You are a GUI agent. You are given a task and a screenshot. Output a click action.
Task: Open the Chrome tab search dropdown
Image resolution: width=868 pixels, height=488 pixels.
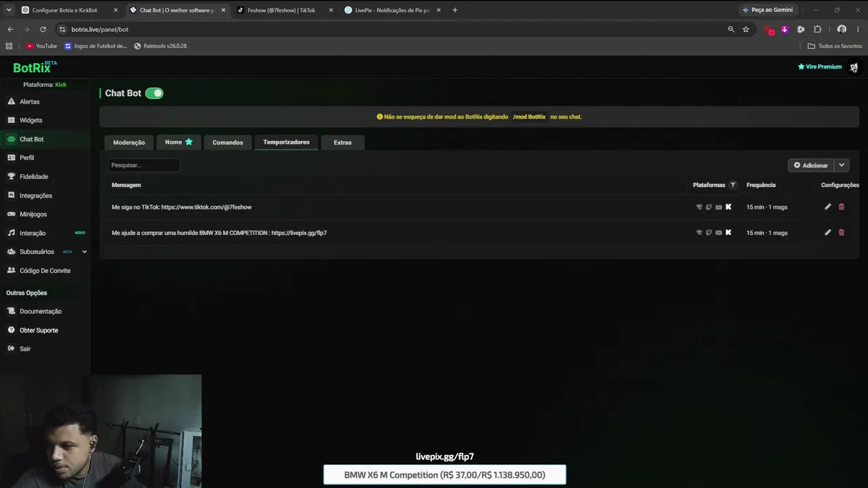tap(9, 10)
